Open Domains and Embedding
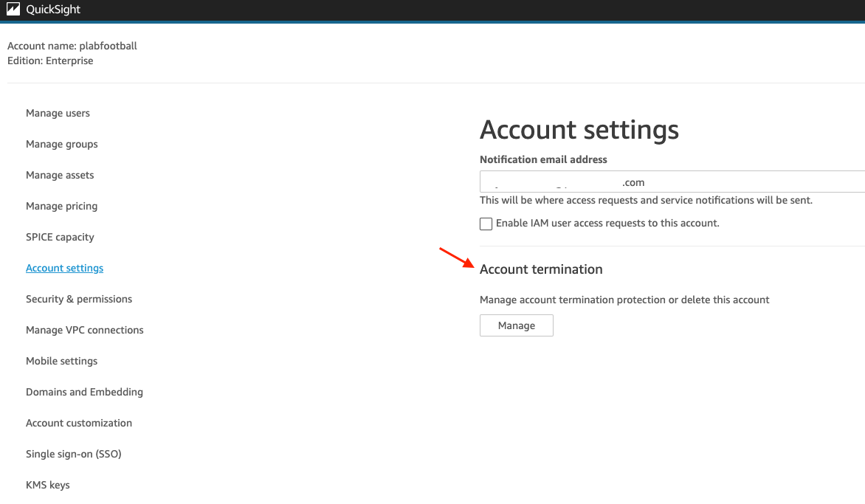This screenshot has height=504, width=865. point(84,392)
